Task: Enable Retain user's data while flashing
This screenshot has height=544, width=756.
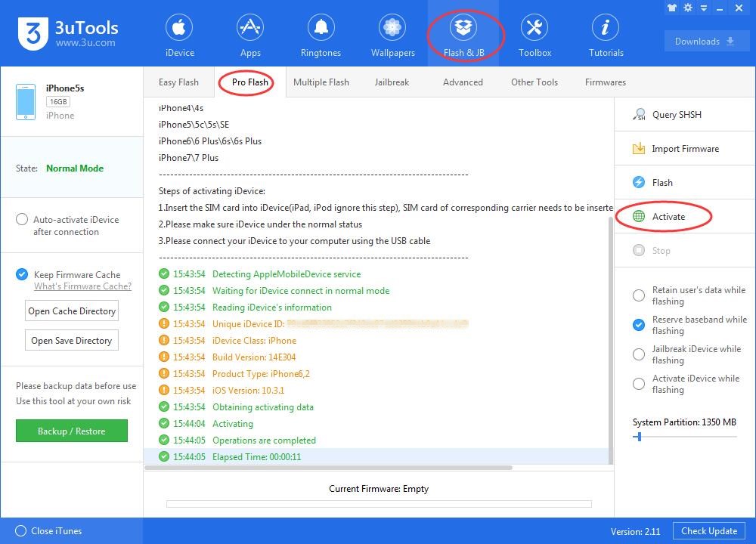Action: (639, 295)
